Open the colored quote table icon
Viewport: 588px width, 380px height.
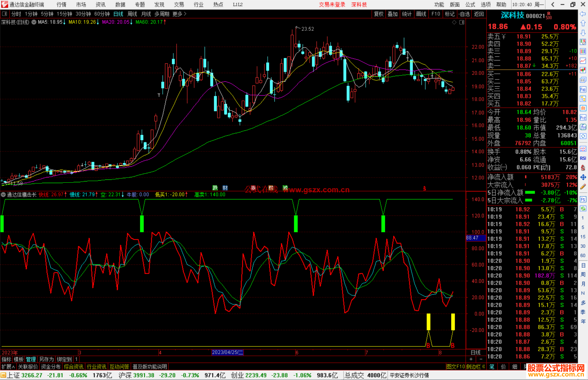[583, 51]
